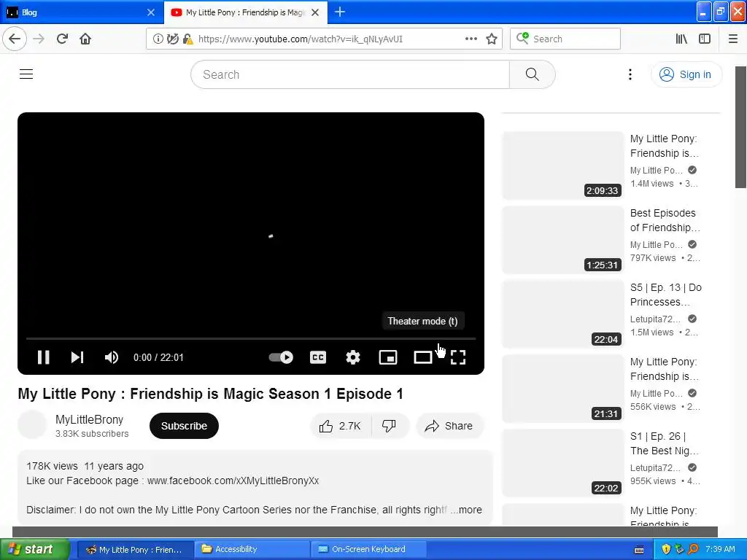Switch to On-Screen Keyboard taskbar window
Screen dimensions: 747x560
click(x=368, y=549)
